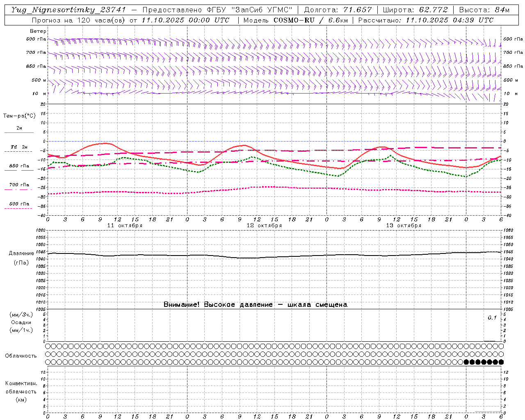Click the "Осадки" precipitation label
This screenshot has height=420, width=525.
[x=21, y=322]
